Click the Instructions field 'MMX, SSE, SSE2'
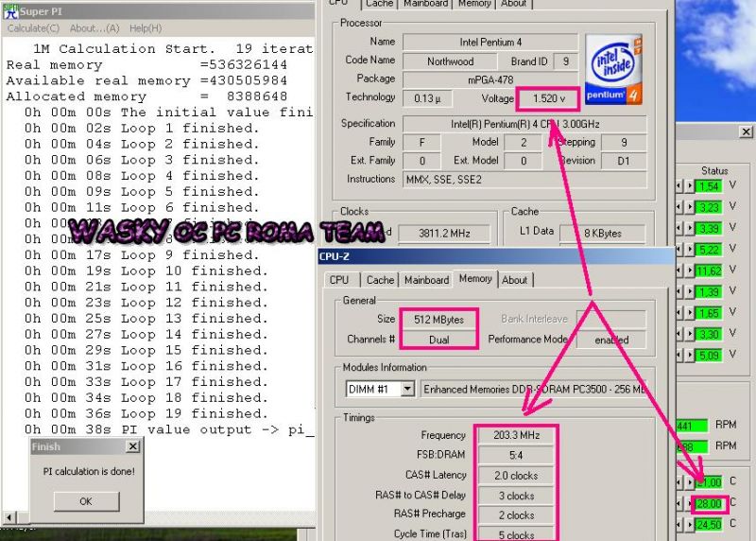 524,180
